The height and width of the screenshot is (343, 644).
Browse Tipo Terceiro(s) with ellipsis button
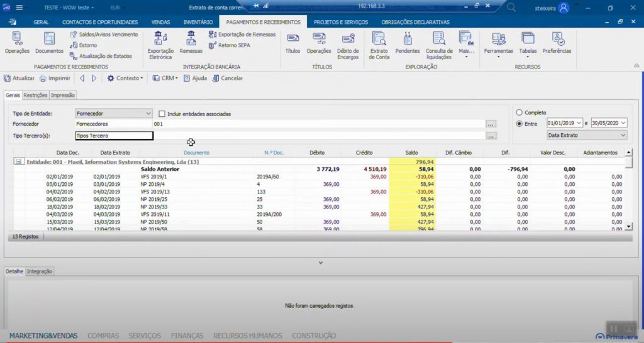point(491,136)
